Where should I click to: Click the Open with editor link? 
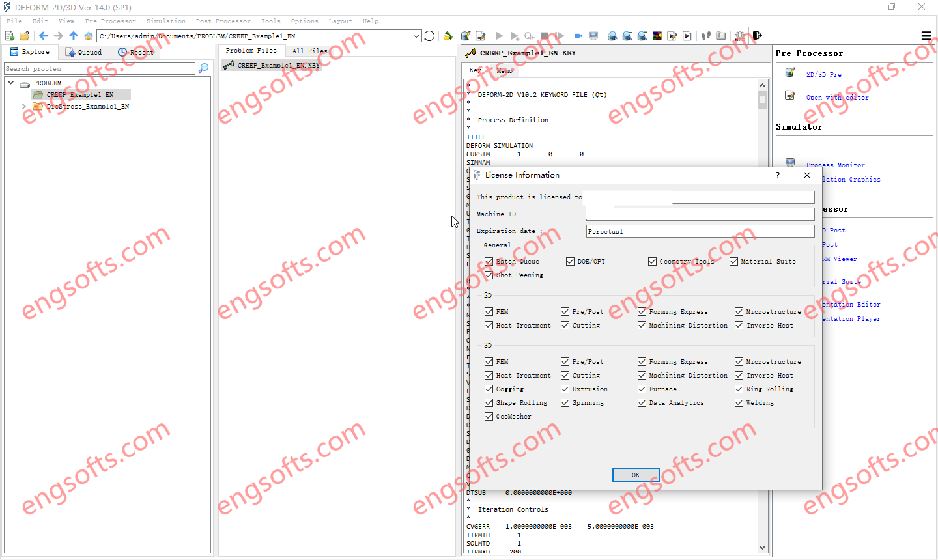837,97
